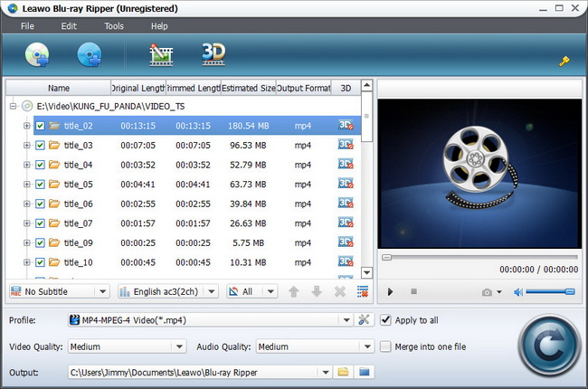The width and height of the screenshot is (588, 389).
Task: Click the 3D icon for title_03
Action: (x=346, y=145)
